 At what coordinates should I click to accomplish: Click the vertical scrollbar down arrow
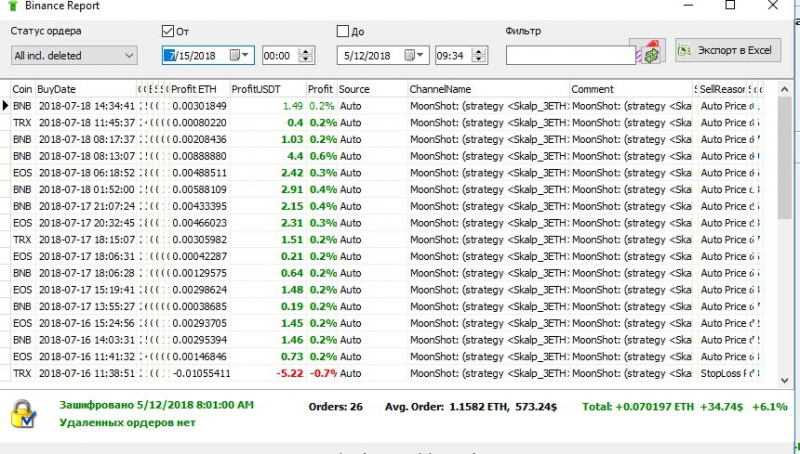(x=784, y=381)
